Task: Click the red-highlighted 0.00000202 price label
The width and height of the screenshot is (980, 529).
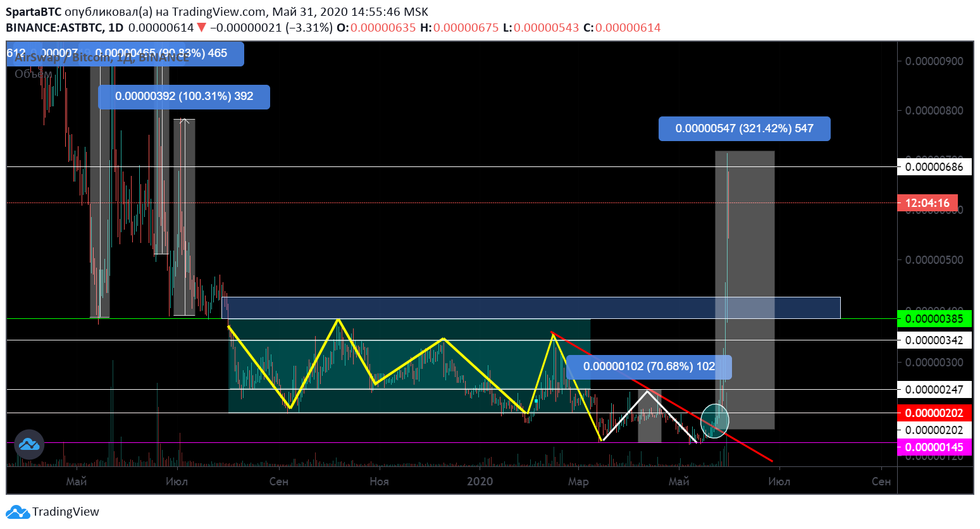Action: (x=934, y=413)
